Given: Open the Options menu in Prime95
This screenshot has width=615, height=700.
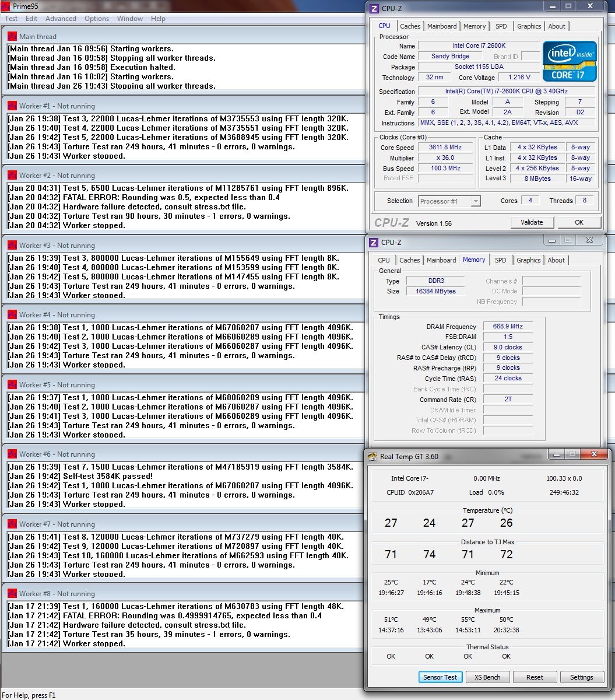Looking at the screenshot, I should tap(97, 19).
